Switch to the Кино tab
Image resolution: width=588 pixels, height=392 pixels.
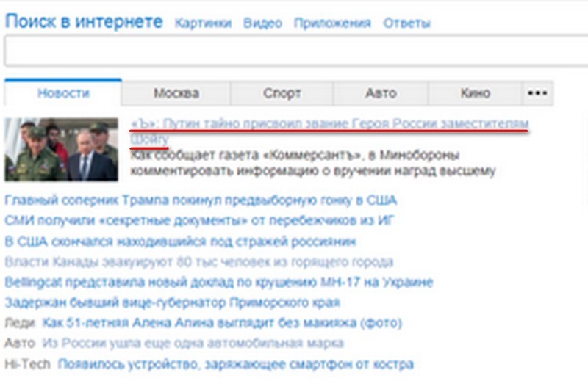(475, 93)
